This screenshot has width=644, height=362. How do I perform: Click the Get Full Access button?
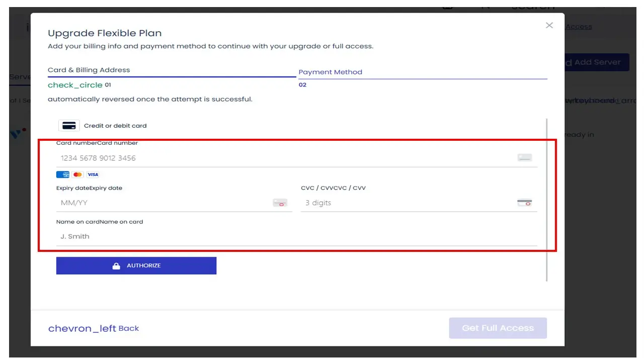coord(498,328)
